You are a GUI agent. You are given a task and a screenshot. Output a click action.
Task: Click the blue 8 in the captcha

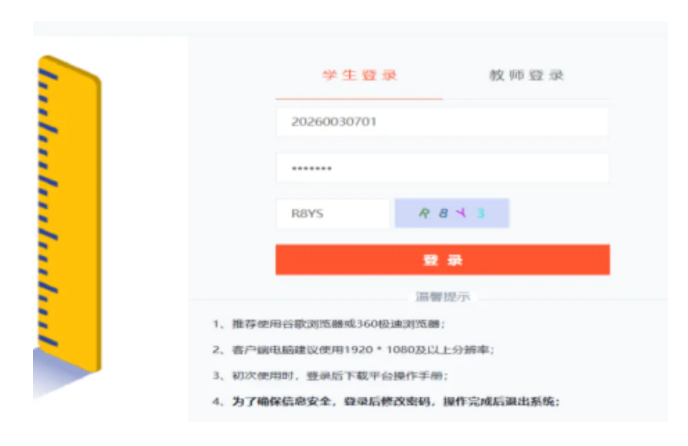click(442, 213)
